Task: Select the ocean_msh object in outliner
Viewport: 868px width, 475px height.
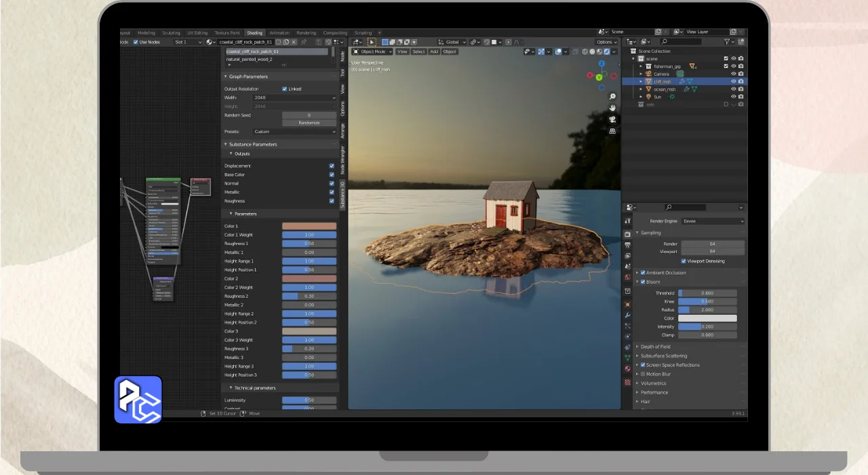Action: pos(665,89)
